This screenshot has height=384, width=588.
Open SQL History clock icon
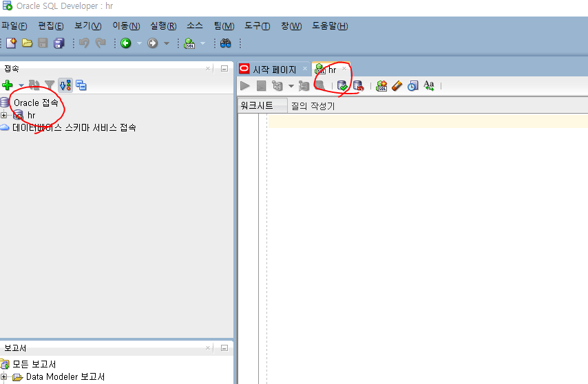click(x=412, y=86)
